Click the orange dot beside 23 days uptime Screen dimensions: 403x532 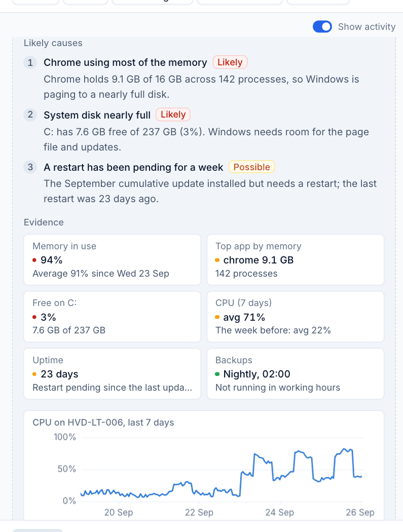tap(34, 374)
